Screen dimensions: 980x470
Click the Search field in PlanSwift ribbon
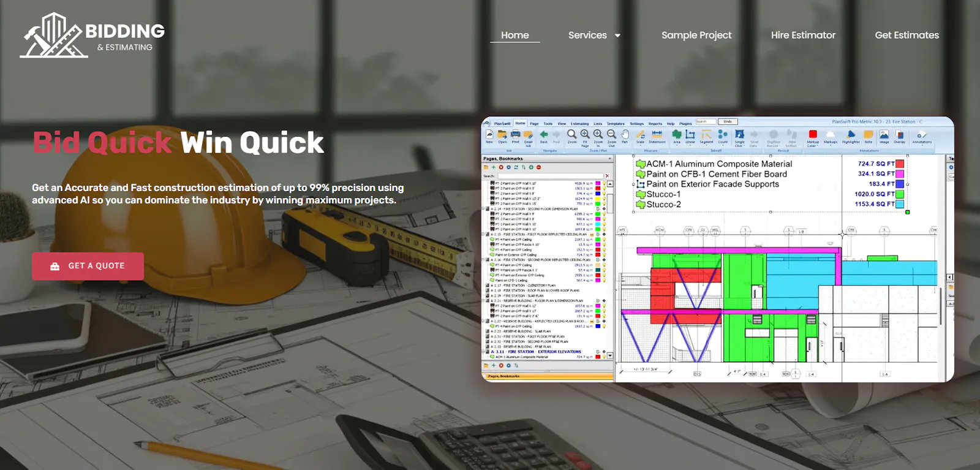click(706, 121)
